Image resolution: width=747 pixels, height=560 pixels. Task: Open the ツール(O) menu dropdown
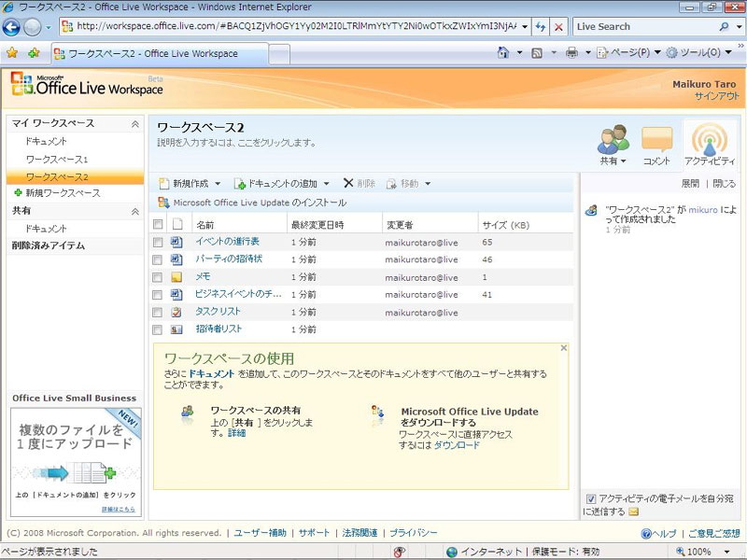pyautogui.click(x=728, y=52)
